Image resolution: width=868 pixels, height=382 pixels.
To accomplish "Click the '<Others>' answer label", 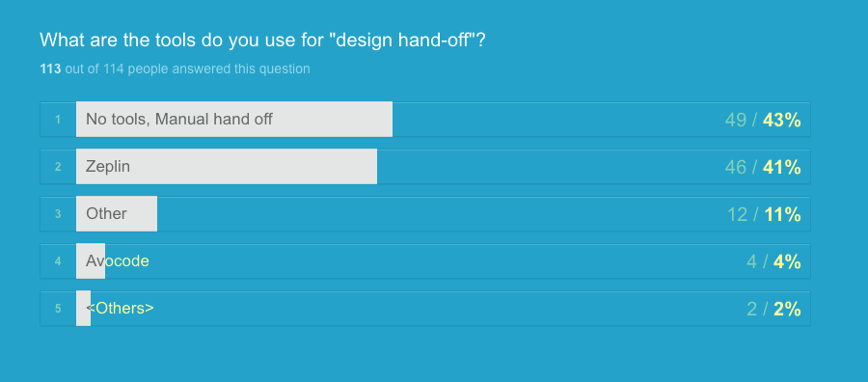I will point(121,308).
